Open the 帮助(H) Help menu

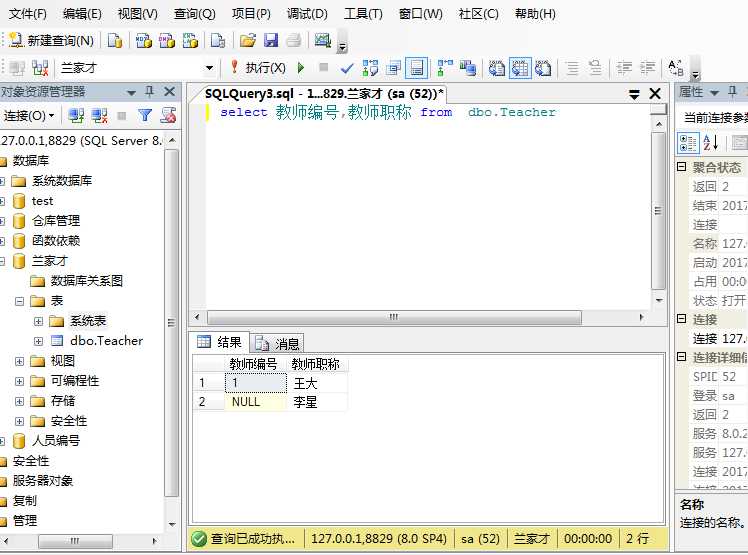[x=535, y=14]
